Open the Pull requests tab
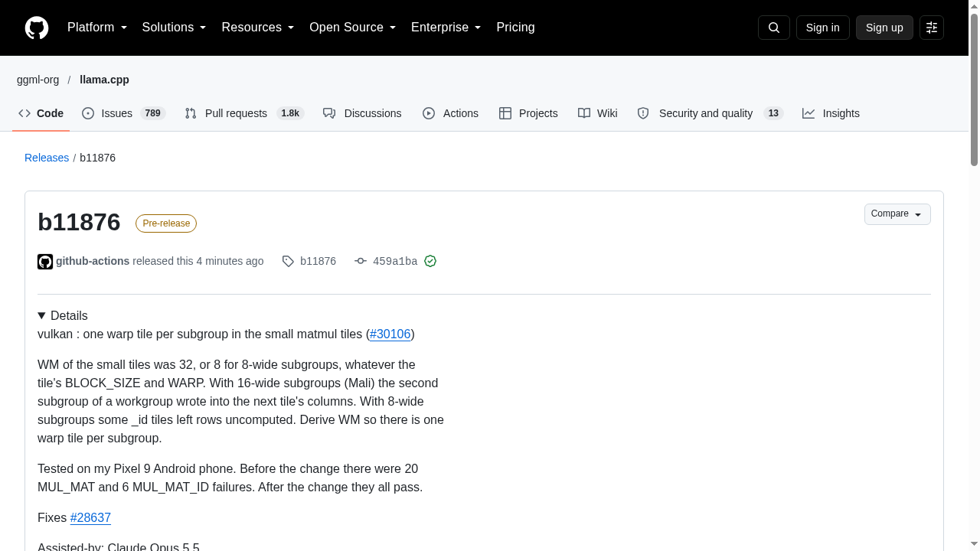Viewport: 980px width, 551px height. pos(244,113)
